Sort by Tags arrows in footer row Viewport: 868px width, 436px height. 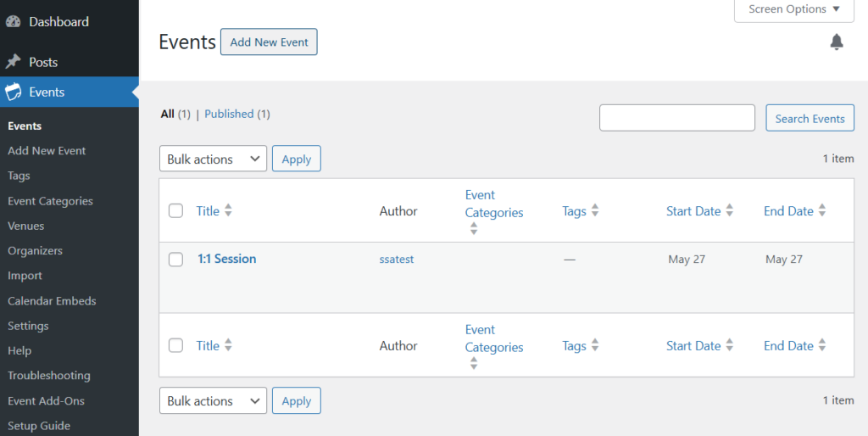595,345
